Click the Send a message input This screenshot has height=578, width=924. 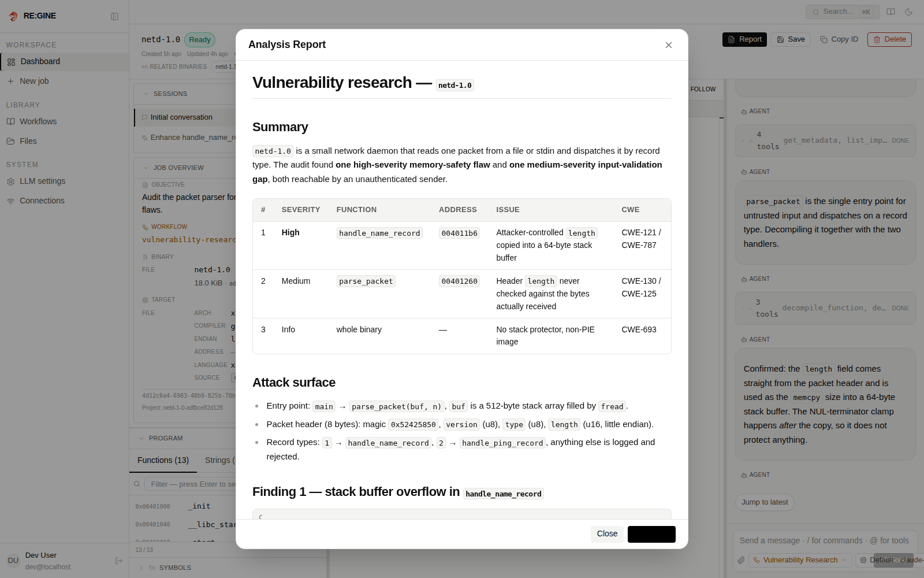(825, 540)
